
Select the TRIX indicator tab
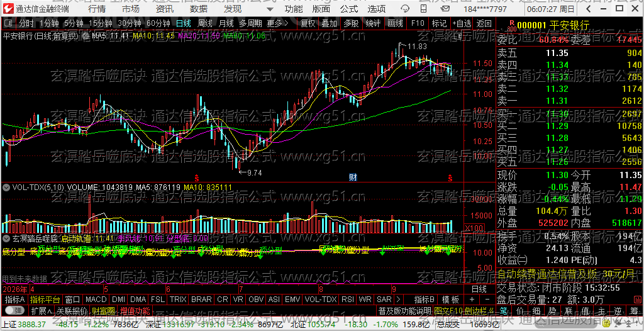pyautogui.click(x=178, y=300)
